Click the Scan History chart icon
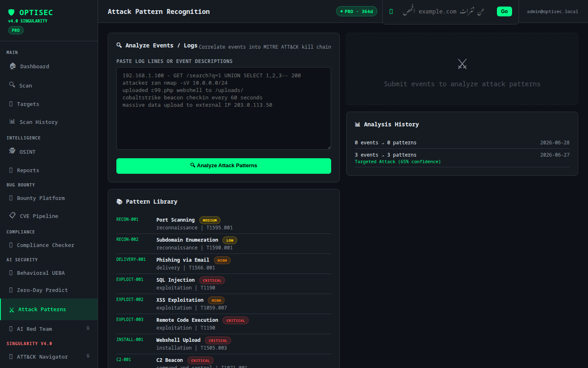Image resolution: width=588 pixels, height=368 pixels. (12, 121)
